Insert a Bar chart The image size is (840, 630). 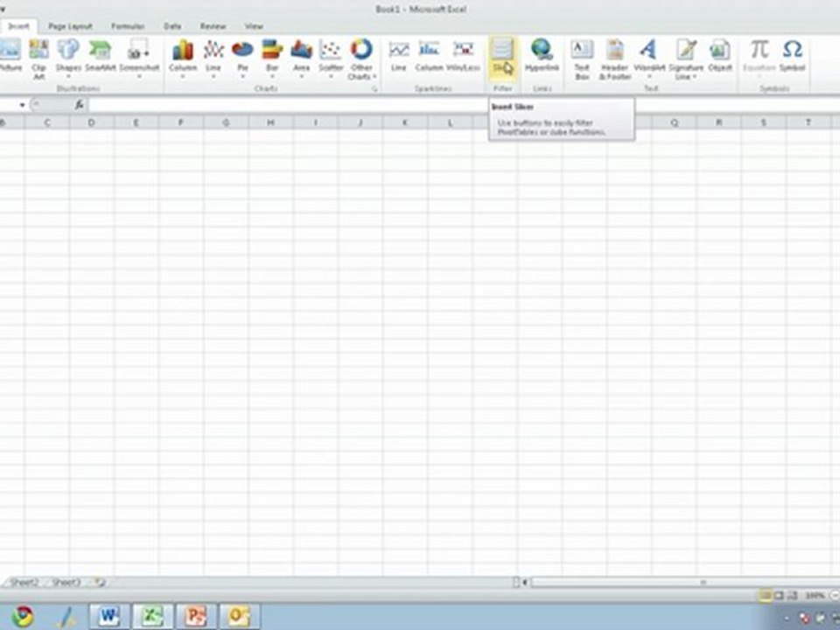tap(272, 58)
